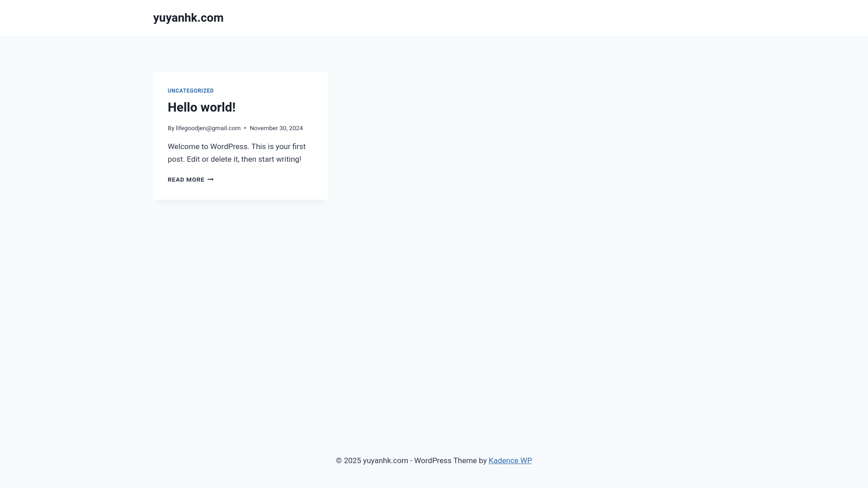Click the Welcome to WordPress excerpt text
This screenshot has height=488, width=868.
pos(236,153)
